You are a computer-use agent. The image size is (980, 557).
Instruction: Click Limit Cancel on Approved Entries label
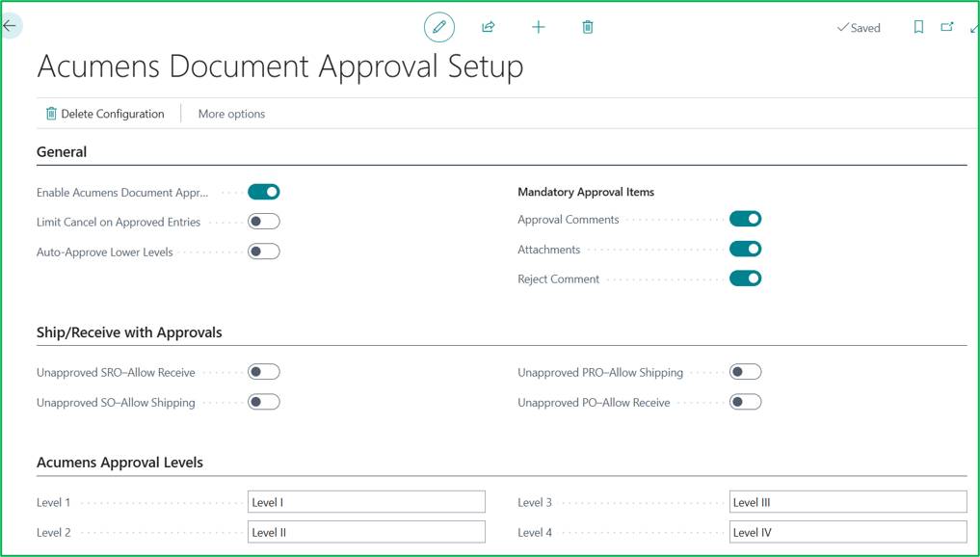click(x=119, y=222)
